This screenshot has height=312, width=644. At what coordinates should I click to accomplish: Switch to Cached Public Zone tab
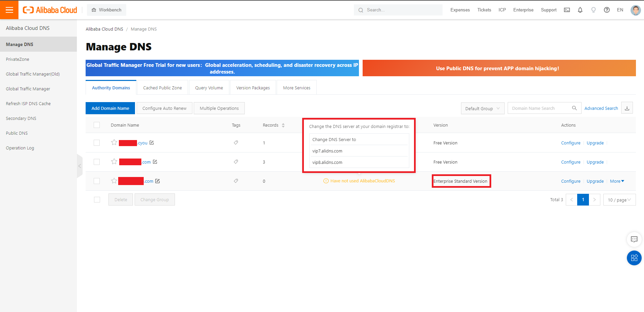163,88
